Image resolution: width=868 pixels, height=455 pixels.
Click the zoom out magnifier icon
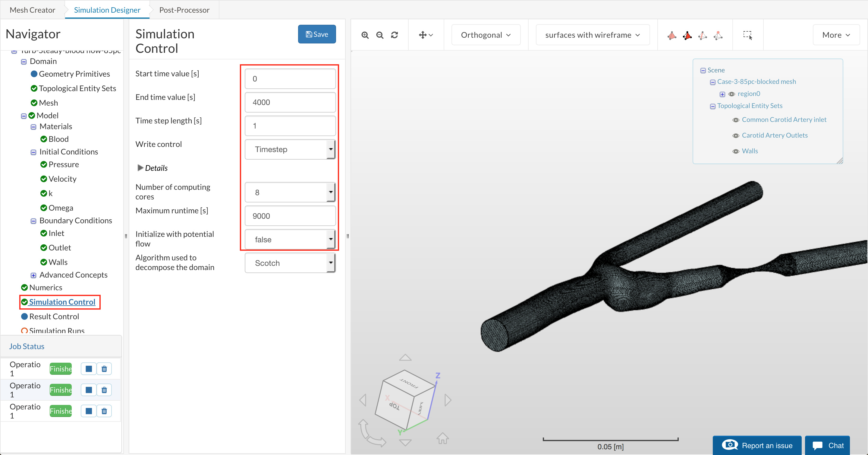tap(380, 35)
